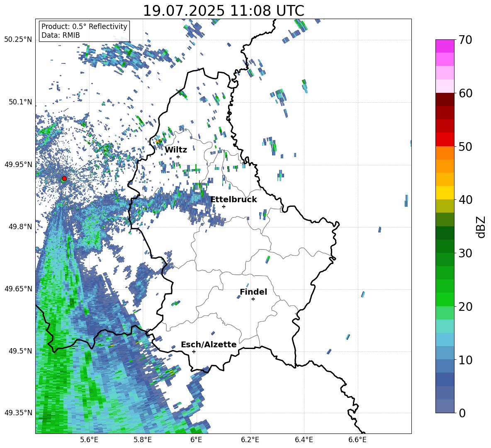This screenshot has width=491, height=448.
Task: Click the 6.4°E longitude label
Action: click(x=304, y=440)
